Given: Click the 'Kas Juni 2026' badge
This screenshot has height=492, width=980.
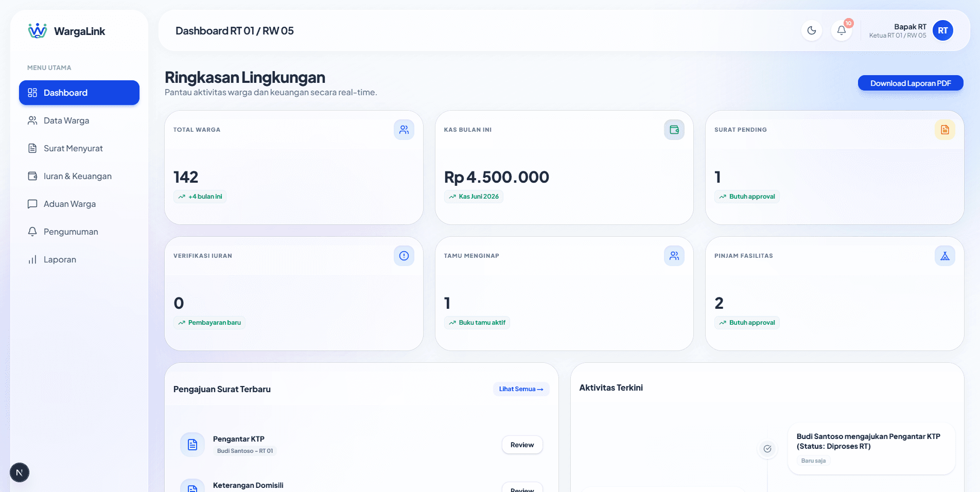Looking at the screenshot, I should [x=474, y=197].
